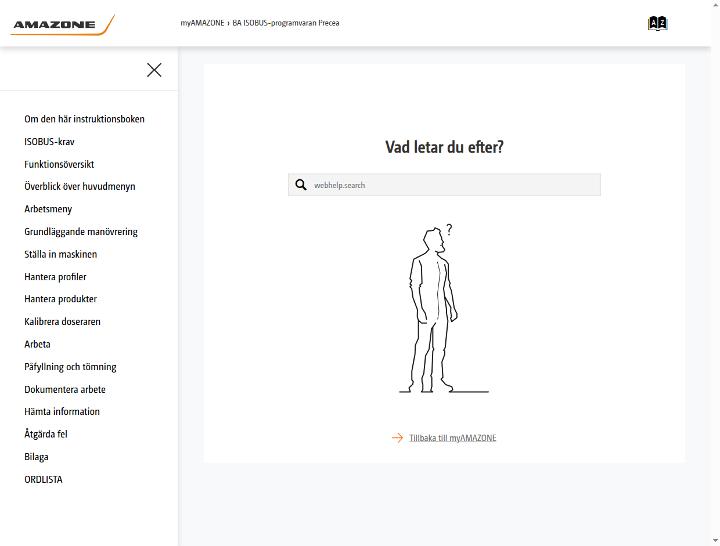Select Påfyllning och tömning
Screen dimensions: 720x546
click(x=70, y=366)
